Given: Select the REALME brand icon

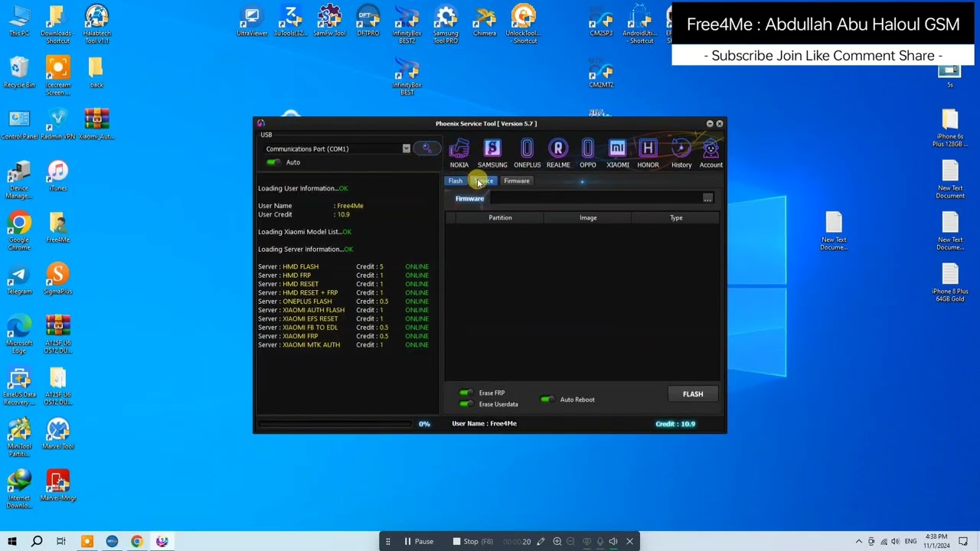Looking at the screenshot, I should click(x=558, y=153).
